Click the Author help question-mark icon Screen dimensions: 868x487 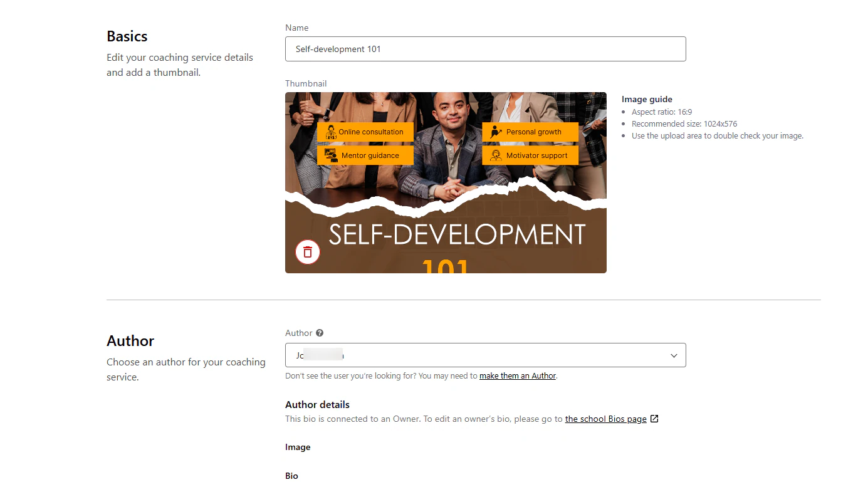pos(320,333)
